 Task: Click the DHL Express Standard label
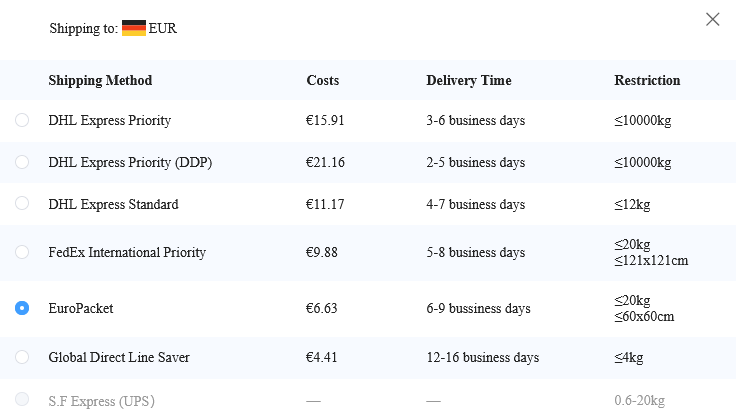click(x=114, y=205)
